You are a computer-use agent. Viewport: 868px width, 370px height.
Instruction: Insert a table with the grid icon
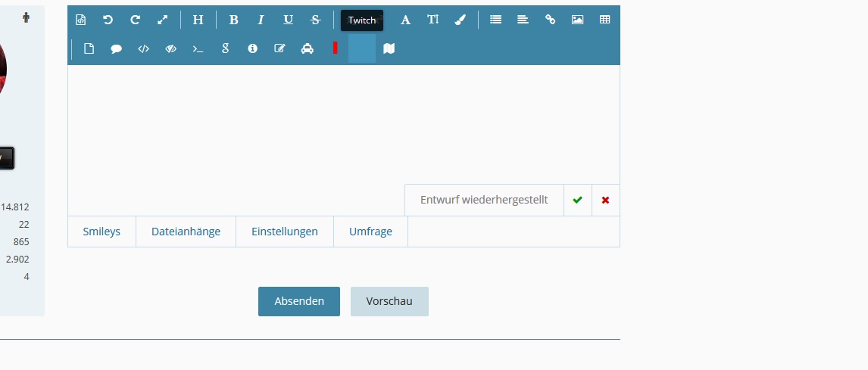point(604,20)
